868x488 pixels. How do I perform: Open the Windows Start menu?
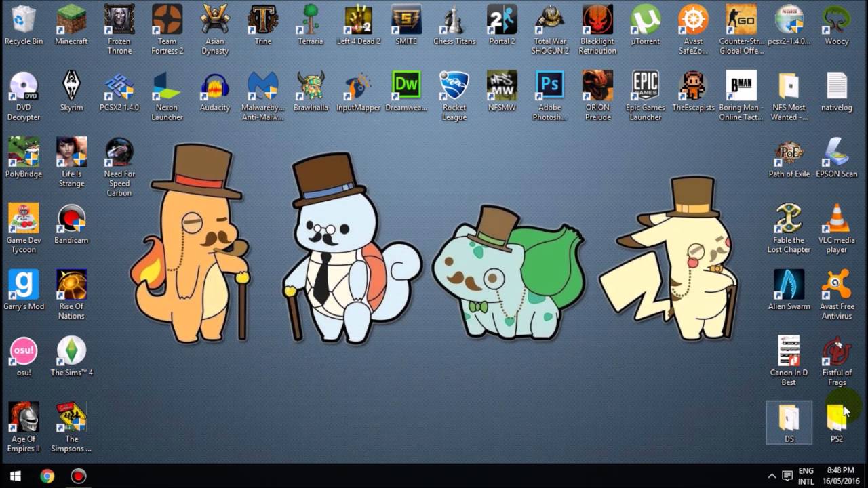tap(16, 476)
